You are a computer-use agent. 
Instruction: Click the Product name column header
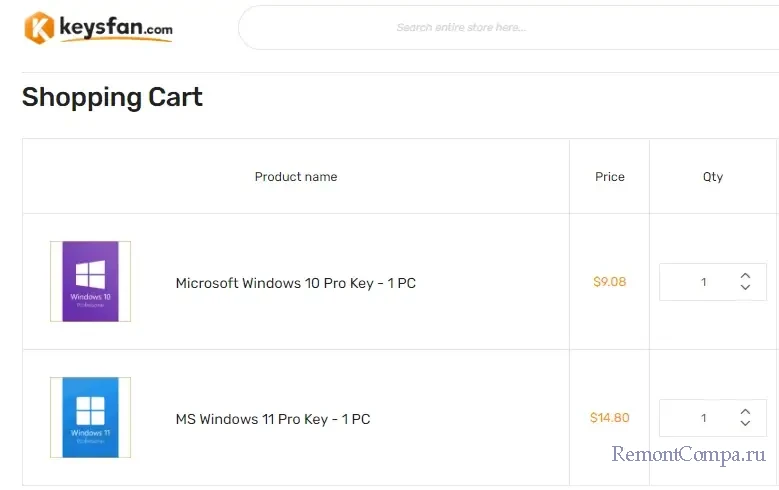(296, 177)
